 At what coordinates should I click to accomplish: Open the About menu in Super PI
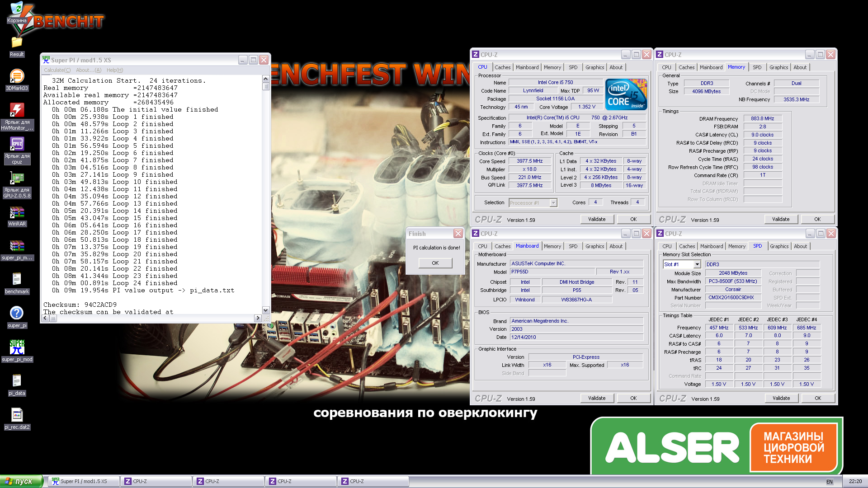pos(89,70)
